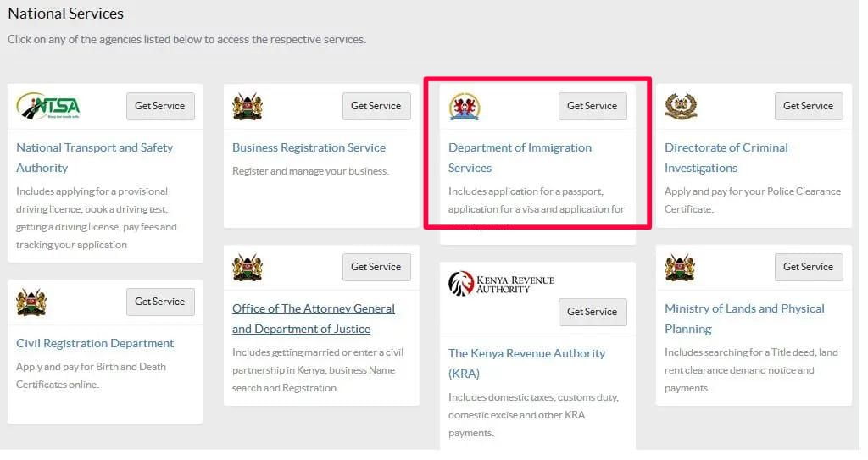Open National Transport and Safety Authority link
The width and height of the screenshot is (868, 460).
click(95, 158)
